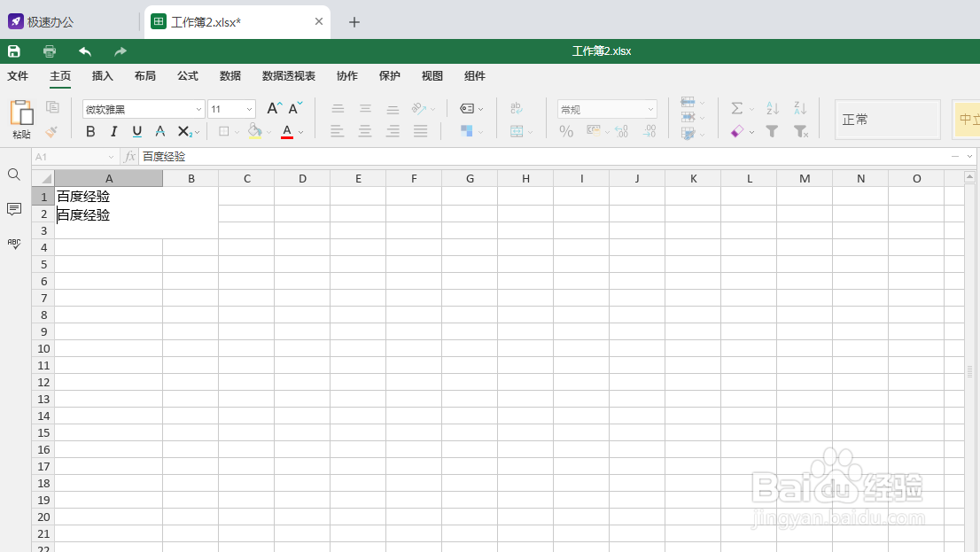Justify the cell text

click(421, 131)
